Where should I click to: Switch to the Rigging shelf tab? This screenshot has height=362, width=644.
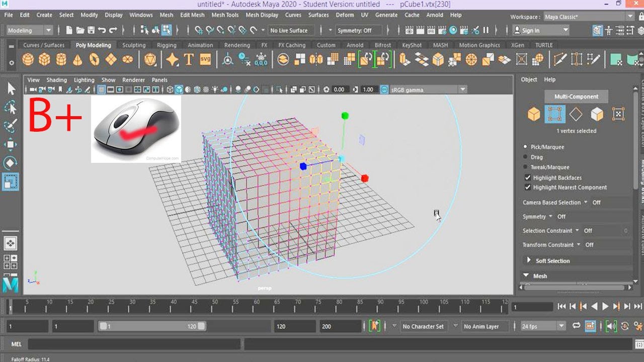pyautogui.click(x=167, y=45)
